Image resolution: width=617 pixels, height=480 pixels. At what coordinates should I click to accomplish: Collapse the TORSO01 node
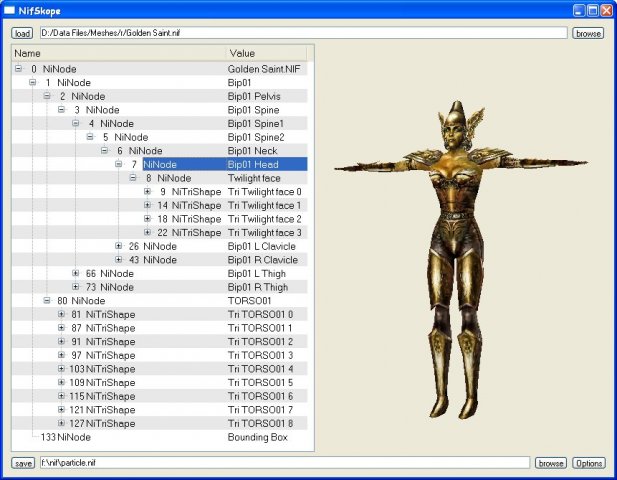(x=47, y=300)
